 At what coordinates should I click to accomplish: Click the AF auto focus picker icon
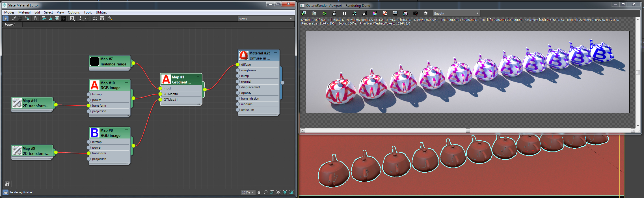pos(365,13)
